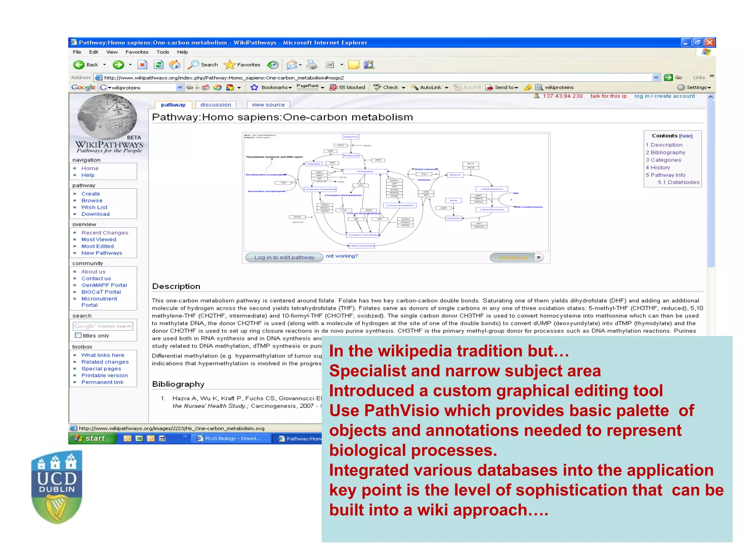Tick the titles only checkbox
747x560 pixels.
tap(78, 335)
